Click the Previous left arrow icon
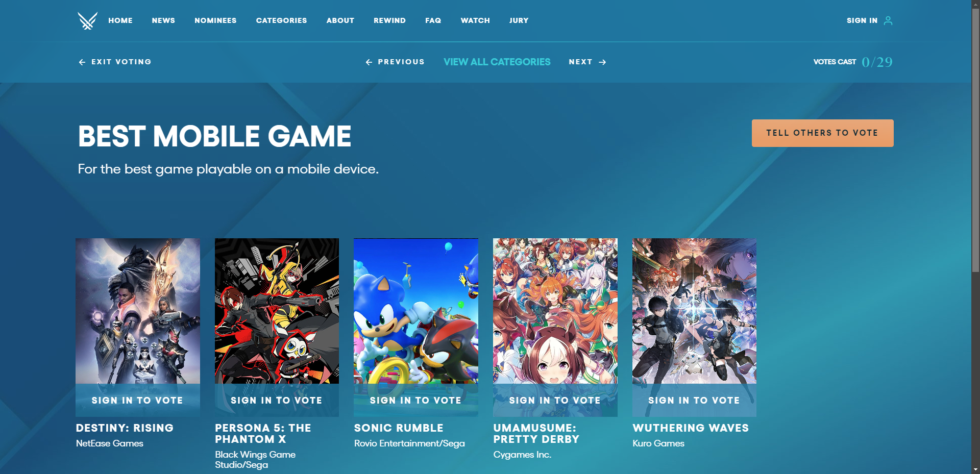 click(x=369, y=62)
